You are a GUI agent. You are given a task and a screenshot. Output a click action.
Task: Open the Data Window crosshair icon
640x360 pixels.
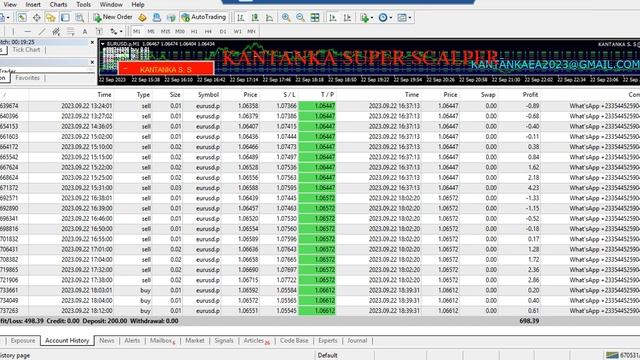[36, 17]
